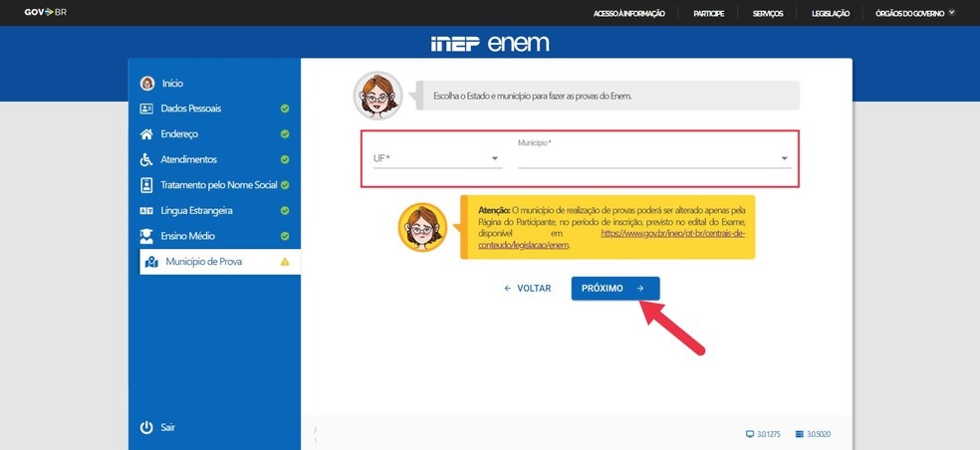This screenshot has height=450, width=980.
Task: Click the Língua Estrangeira language icon
Action: (x=146, y=211)
